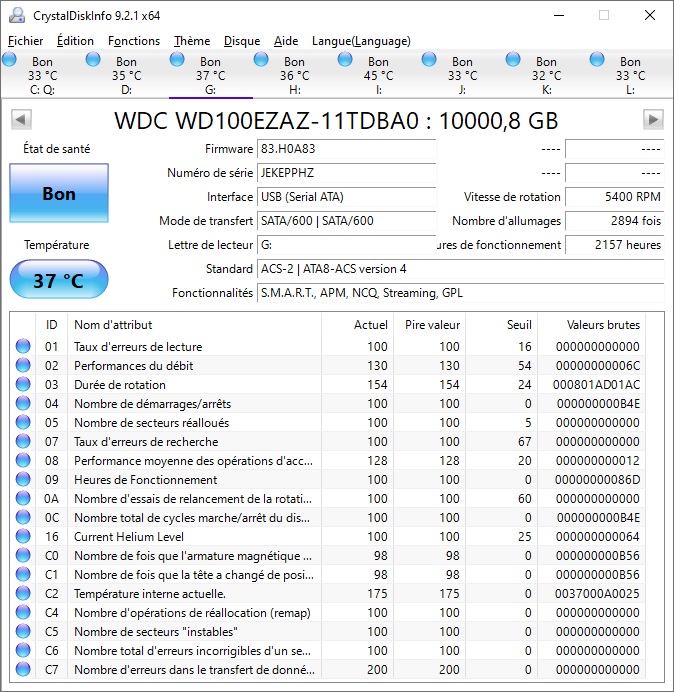Select row Nombre de fois que la tête a changé

(328, 574)
